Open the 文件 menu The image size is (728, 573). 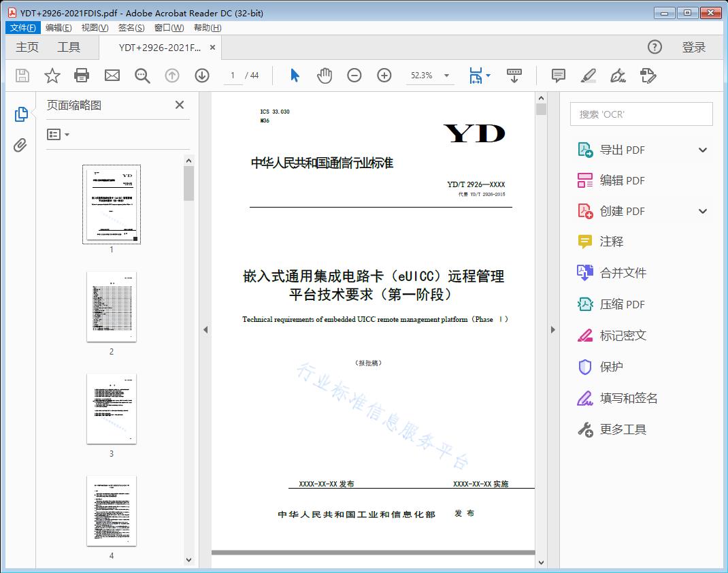pos(22,27)
